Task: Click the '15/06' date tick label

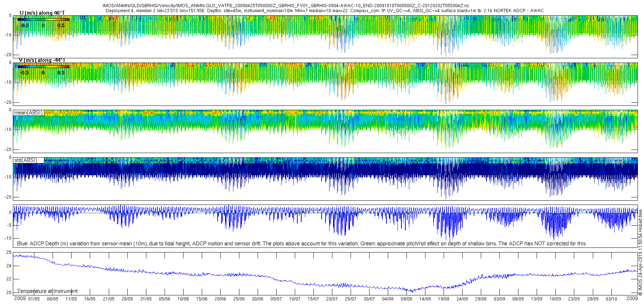Action: click(202, 299)
